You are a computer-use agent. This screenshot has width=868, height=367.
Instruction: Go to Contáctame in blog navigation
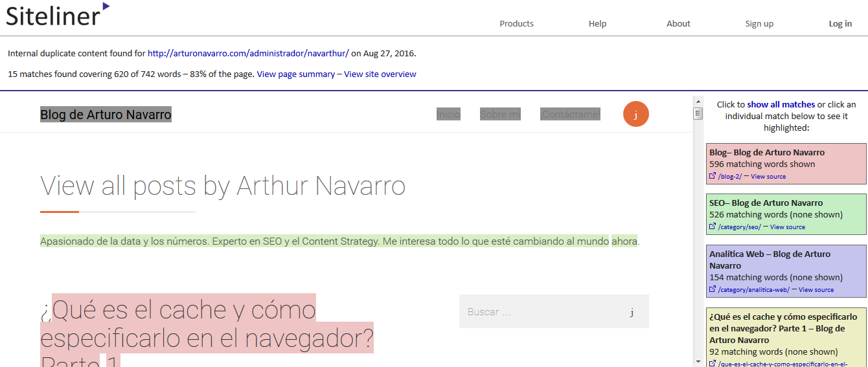570,115
